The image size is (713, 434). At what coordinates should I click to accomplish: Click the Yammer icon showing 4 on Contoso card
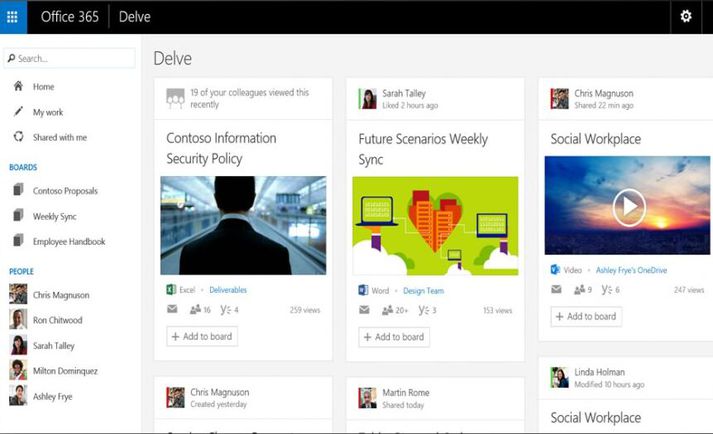[x=226, y=310]
